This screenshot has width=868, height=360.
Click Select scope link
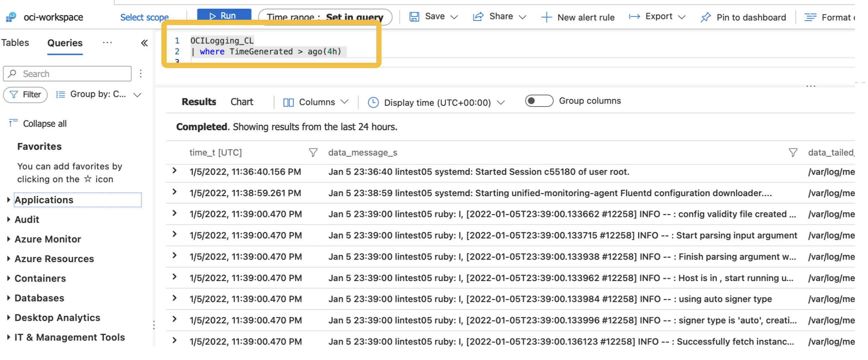(145, 17)
